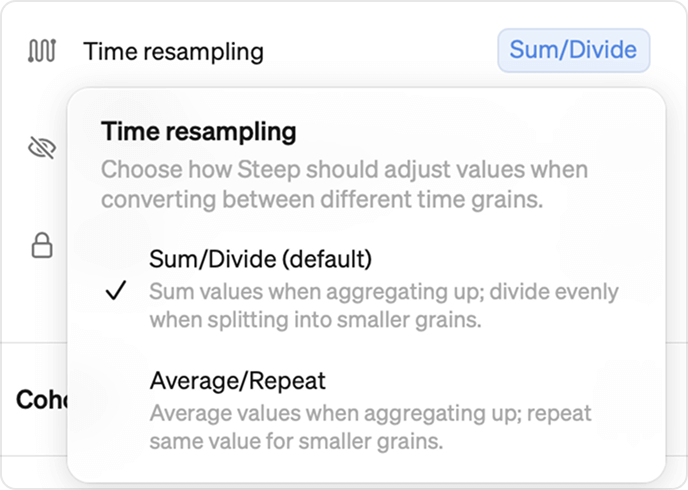This screenshot has width=688, height=490.
Task: Click the Time resampling row label
Action: [x=173, y=51]
